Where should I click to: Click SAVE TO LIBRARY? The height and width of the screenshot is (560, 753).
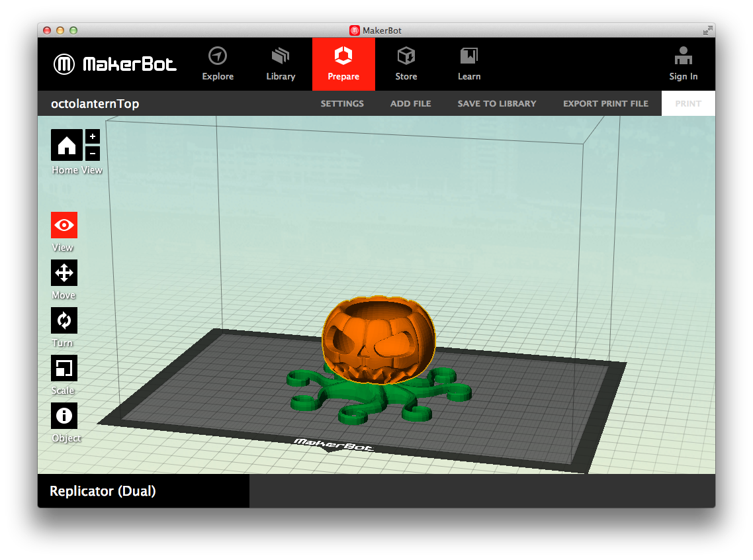pos(496,104)
